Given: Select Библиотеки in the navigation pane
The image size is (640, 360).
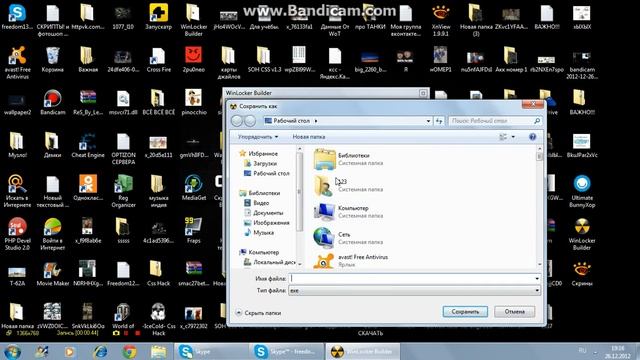Looking at the screenshot, I should click(x=260, y=193).
